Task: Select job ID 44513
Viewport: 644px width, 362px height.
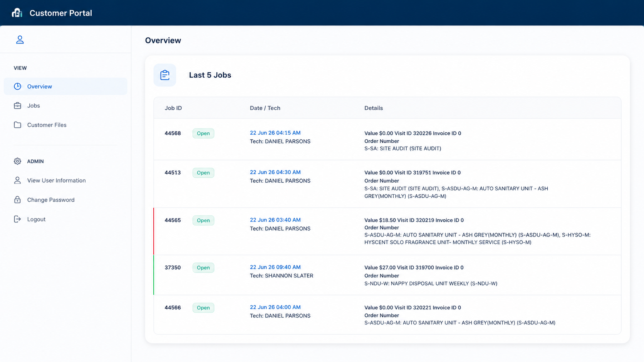Action: [x=173, y=173]
